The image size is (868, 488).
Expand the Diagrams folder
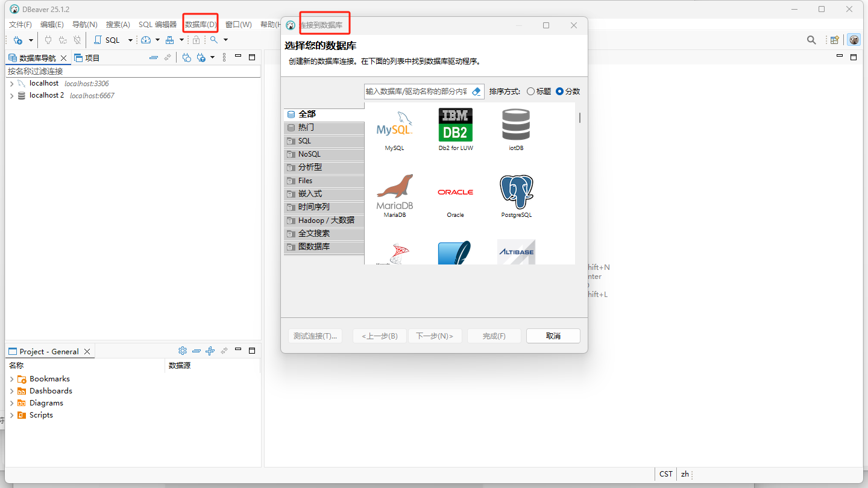12,403
